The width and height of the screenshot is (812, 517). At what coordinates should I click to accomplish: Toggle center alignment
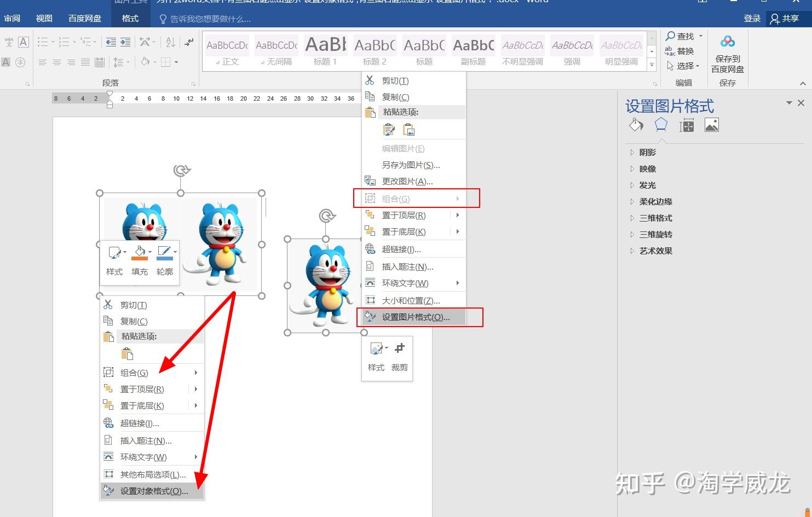click(x=57, y=62)
